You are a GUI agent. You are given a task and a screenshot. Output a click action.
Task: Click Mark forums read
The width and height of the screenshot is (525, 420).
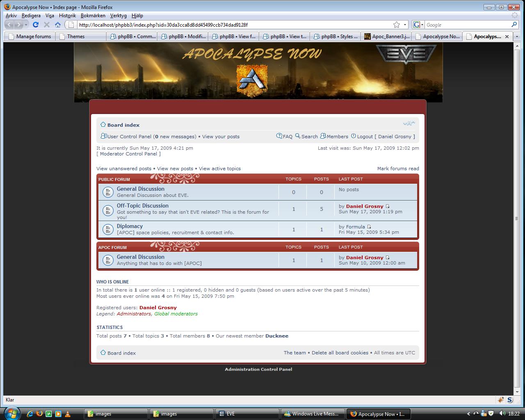click(398, 169)
